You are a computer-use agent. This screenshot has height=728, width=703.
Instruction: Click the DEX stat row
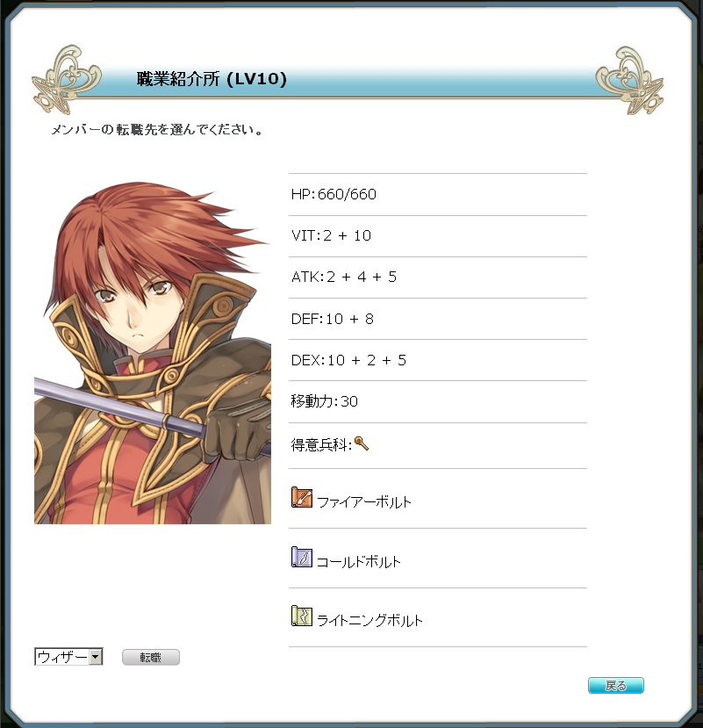[x=438, y=360]
